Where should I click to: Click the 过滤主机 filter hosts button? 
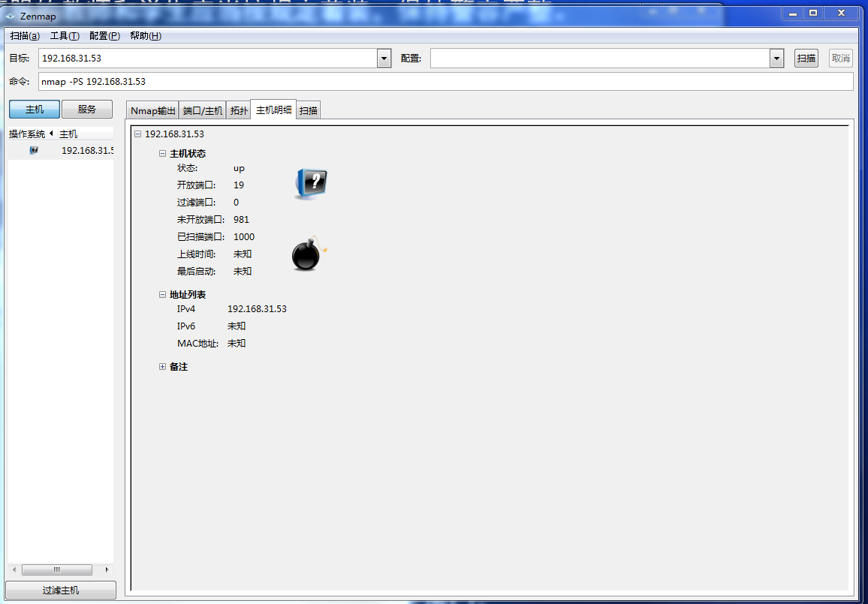[x=61, y=590]
